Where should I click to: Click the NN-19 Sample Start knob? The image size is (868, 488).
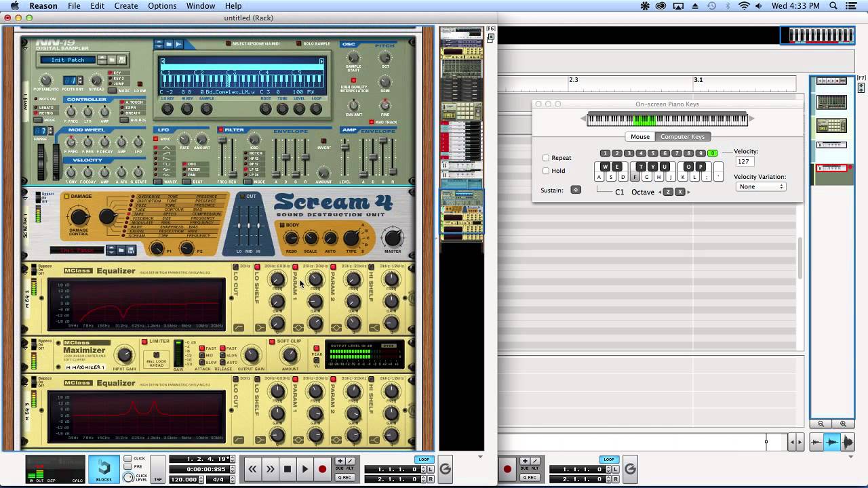point(353,59)
